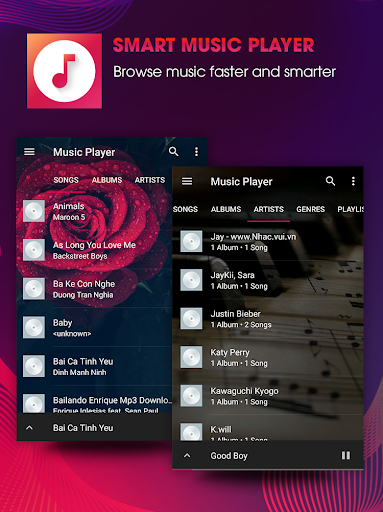Switch to GENRES tab in right player

310,209
